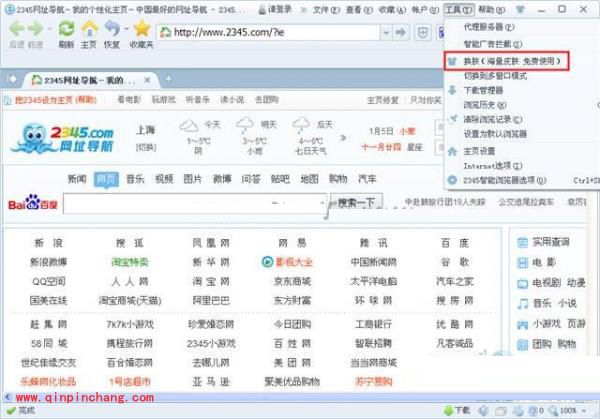
Task: Click the 影视大全 play icon link
Action: (x=267, y=262)
